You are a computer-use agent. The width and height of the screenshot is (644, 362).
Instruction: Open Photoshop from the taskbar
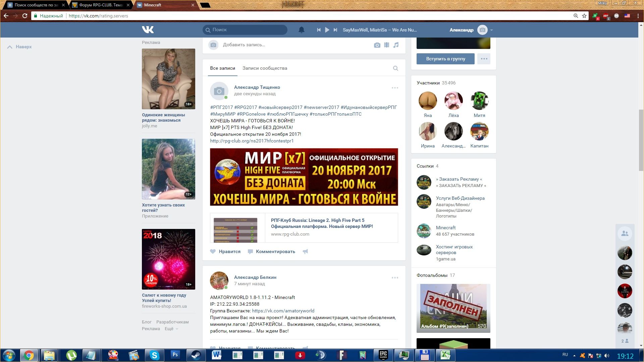(x=175, y=355)
